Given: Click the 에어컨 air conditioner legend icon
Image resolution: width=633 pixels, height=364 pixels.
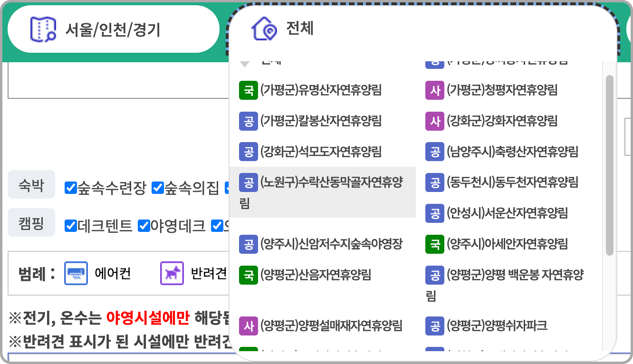Looking at the screenshot, I should point(76,273).
